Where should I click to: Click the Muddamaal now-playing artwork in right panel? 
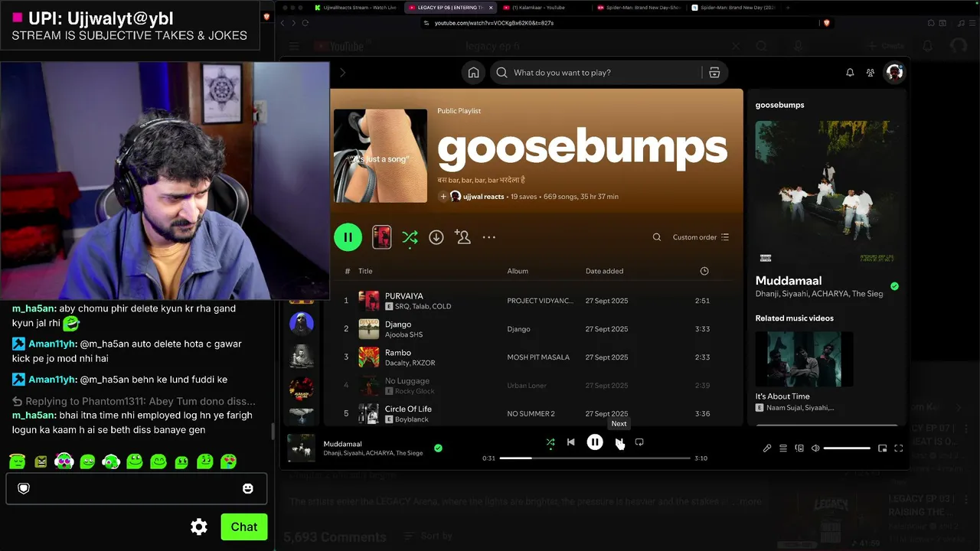(826, 194)
